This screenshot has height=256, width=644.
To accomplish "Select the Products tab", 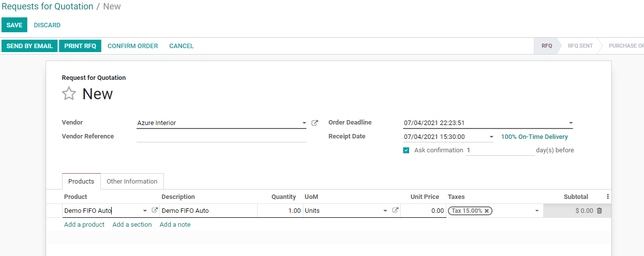I will click(x=81, y=181).
